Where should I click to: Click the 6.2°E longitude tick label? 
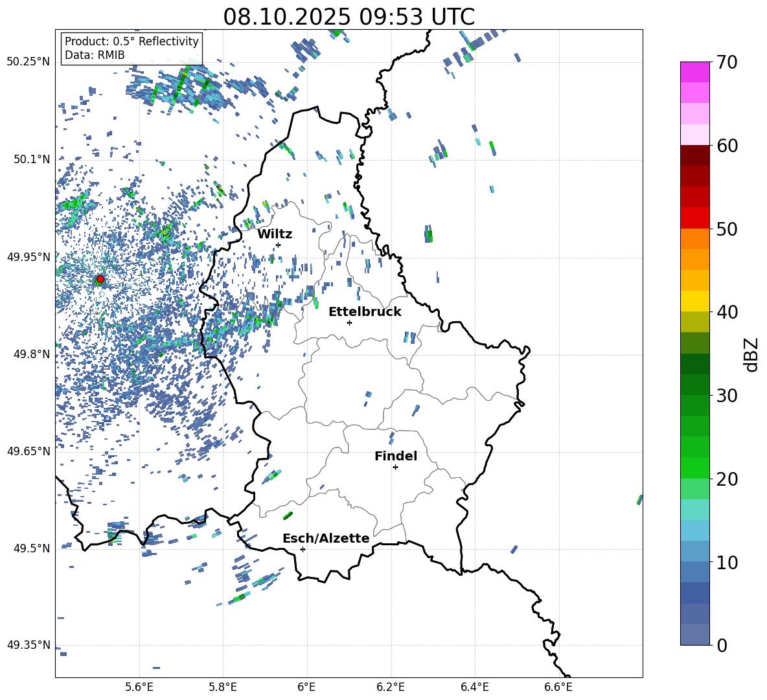tap(391, 686)
